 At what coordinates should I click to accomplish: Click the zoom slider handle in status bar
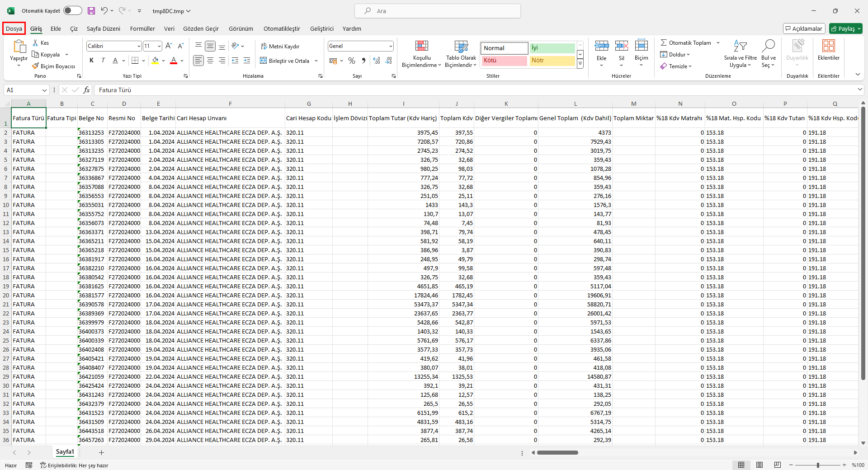click(x=817, y=465)
